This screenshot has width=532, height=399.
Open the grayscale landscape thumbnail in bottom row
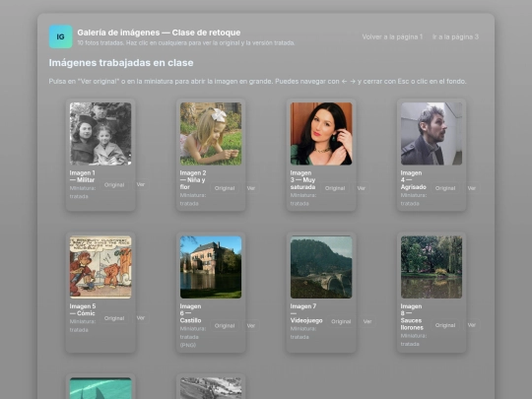tap(211, 388)
